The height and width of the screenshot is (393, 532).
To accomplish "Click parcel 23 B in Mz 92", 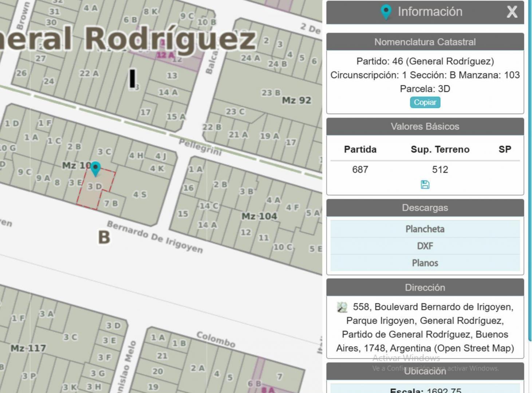I will [271, 93].
